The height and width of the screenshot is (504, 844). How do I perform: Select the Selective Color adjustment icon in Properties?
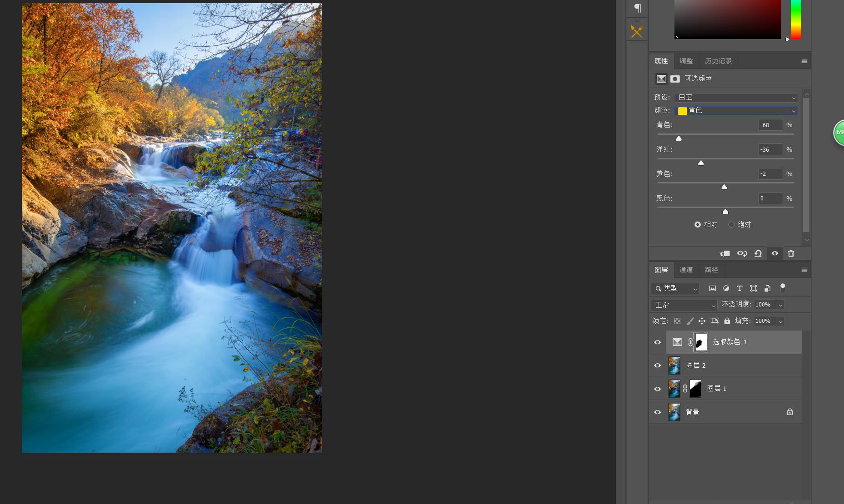pyautogui.click(x=661, y=79)
